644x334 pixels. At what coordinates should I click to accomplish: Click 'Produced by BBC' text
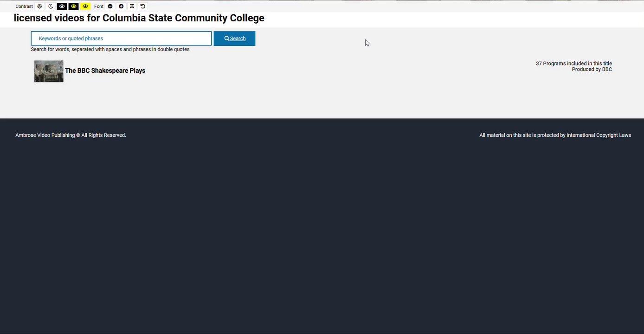592,69
